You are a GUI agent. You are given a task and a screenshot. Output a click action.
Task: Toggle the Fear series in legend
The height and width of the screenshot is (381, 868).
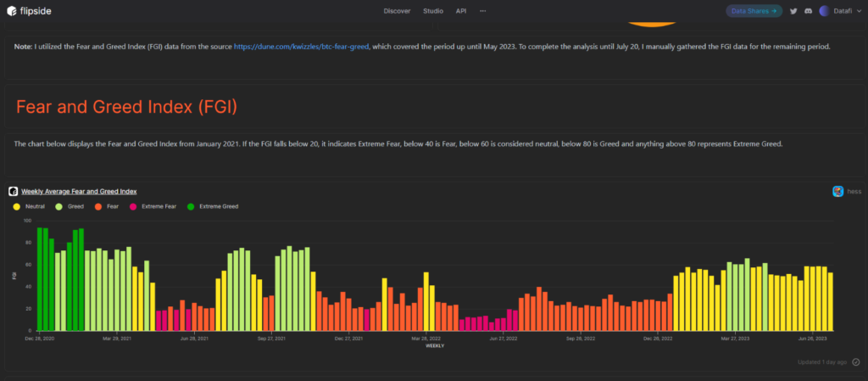[x=107, y=206]
